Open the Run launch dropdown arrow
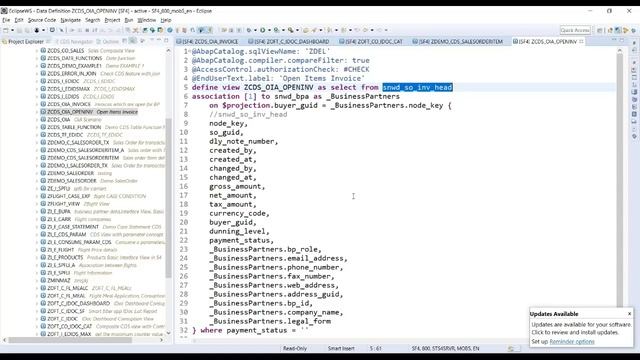 pyautogui.click(x=269, y=30)
